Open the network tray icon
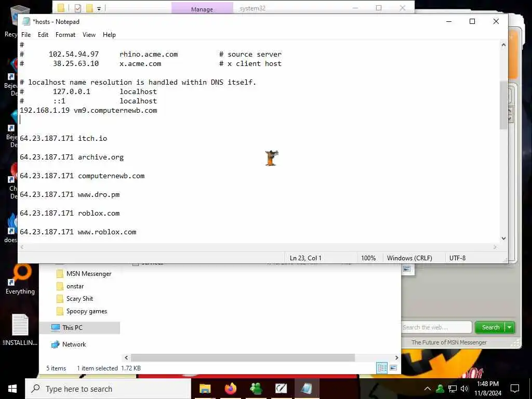This screenshot has width=532, height=399. pyautogui.click(x=453, y=389)
